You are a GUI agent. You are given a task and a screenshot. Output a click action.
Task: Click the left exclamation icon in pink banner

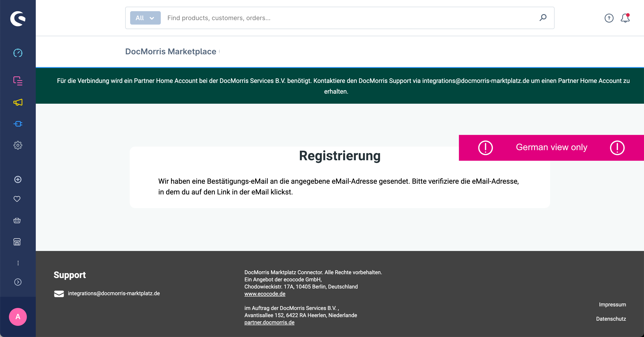485,148
